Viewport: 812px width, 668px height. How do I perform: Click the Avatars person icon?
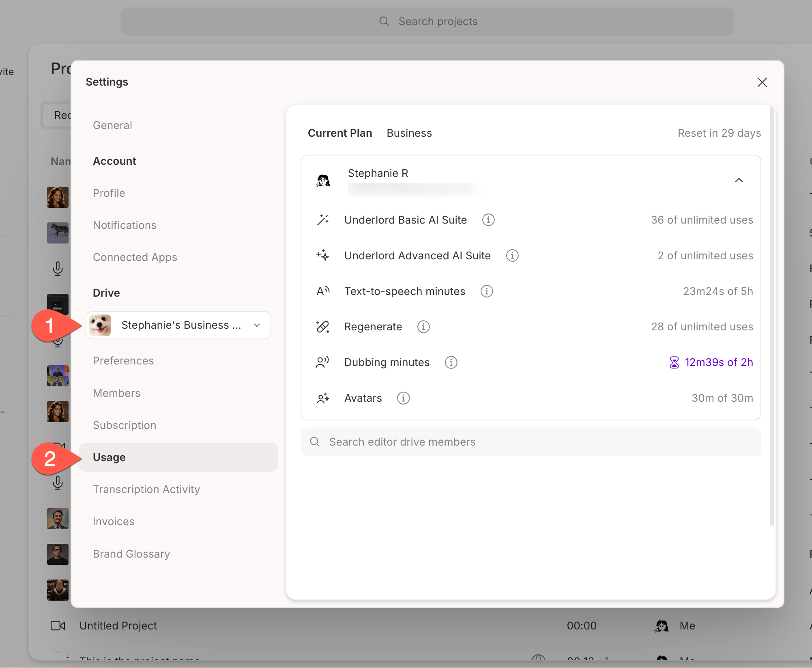click(323, 398)
